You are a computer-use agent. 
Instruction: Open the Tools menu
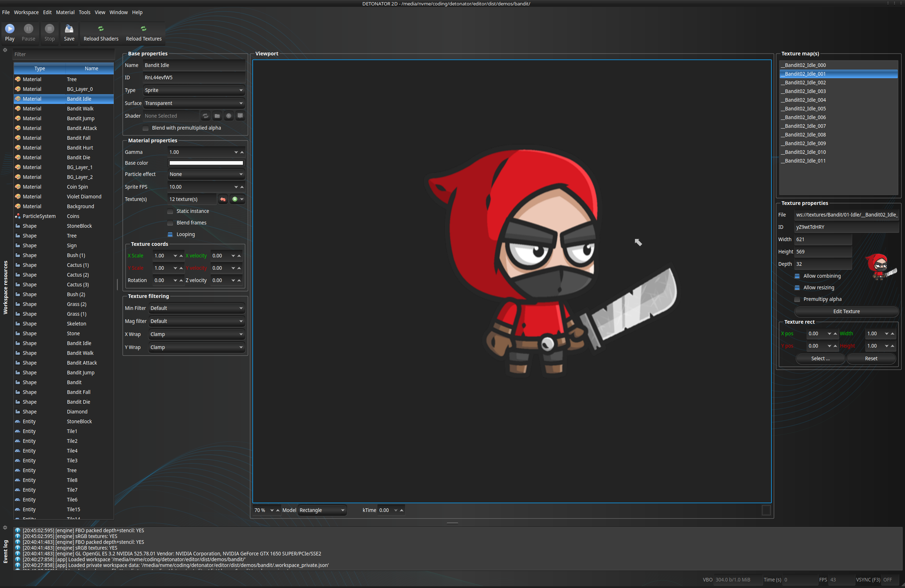point(84,12)
